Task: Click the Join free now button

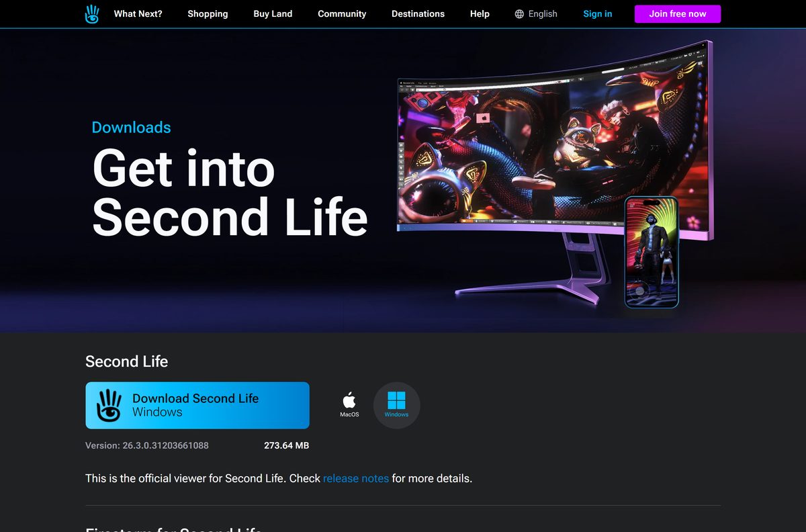Action: 678,13
